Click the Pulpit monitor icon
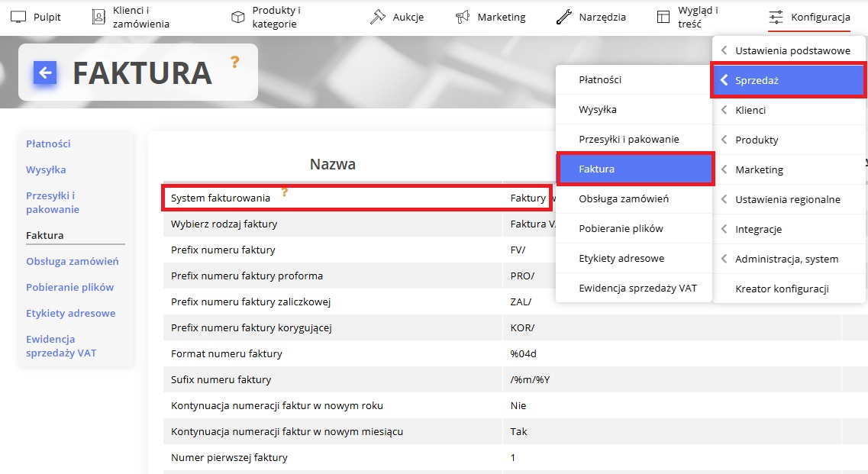868x474 pixels. [x=18, y=17]
